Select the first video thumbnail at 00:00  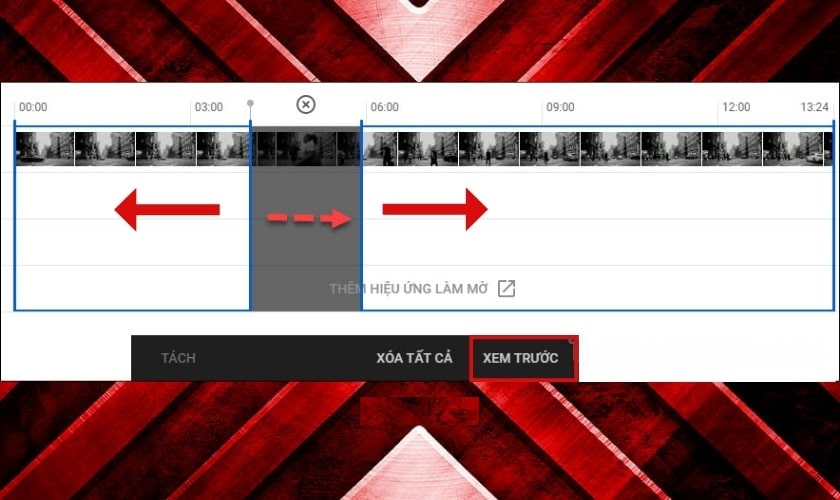pos(45,148)
